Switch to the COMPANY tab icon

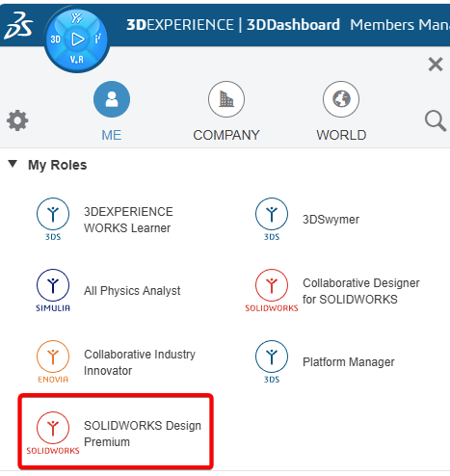[x=226, y=99]
